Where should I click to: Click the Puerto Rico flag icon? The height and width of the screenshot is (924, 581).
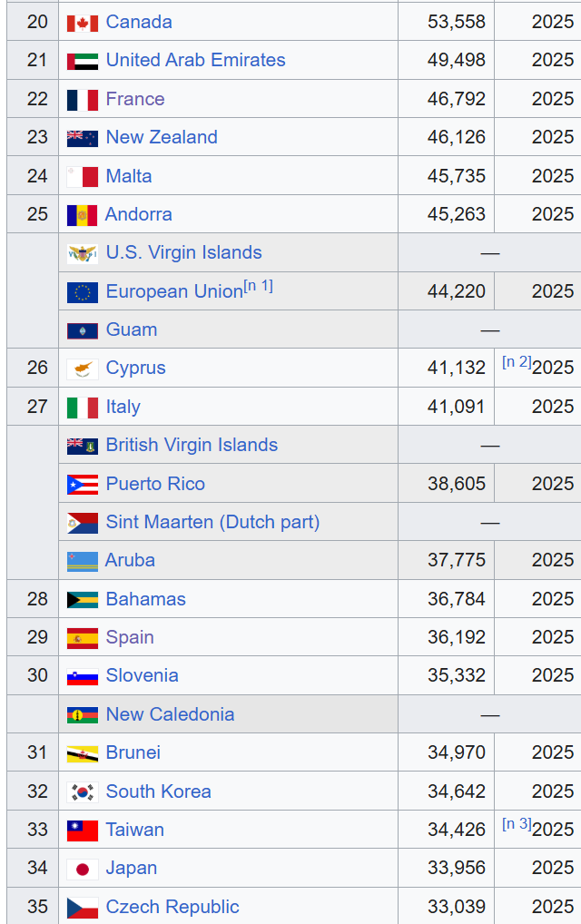pyautogui.click(x=83, y=484)
